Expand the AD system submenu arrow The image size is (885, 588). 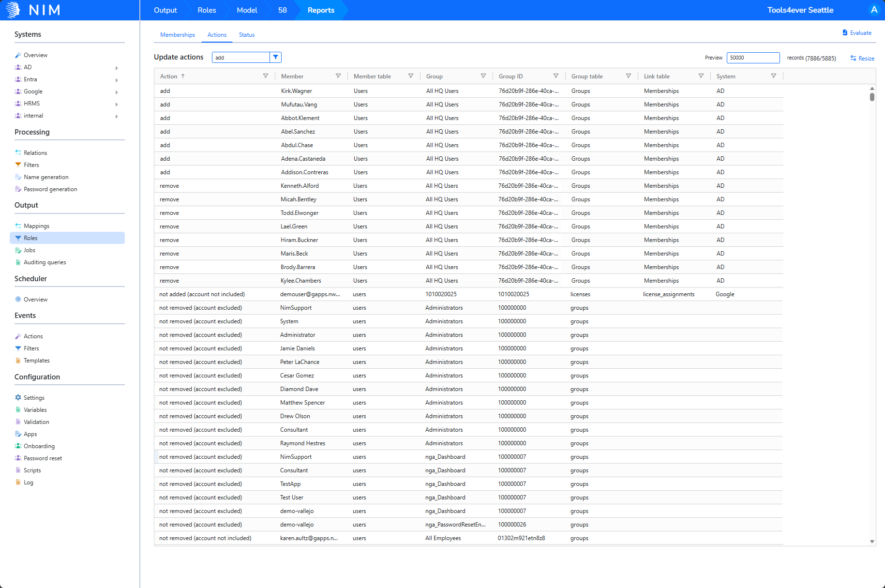(117, 68)
